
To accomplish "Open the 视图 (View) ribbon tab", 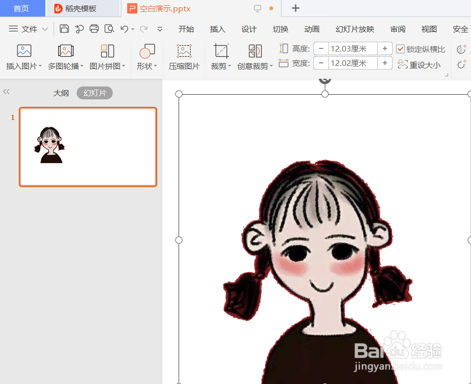I will [x=429, y=29].
